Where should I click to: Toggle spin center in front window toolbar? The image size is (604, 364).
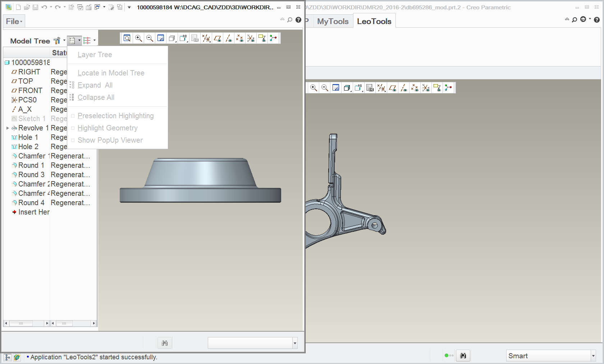(273, 38)
